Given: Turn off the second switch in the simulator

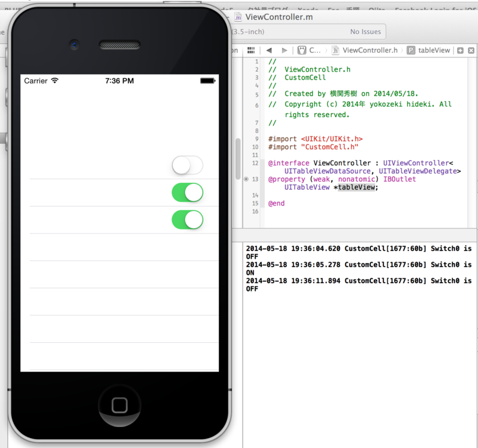Looking at the screenshot, I should pos(188,192).
